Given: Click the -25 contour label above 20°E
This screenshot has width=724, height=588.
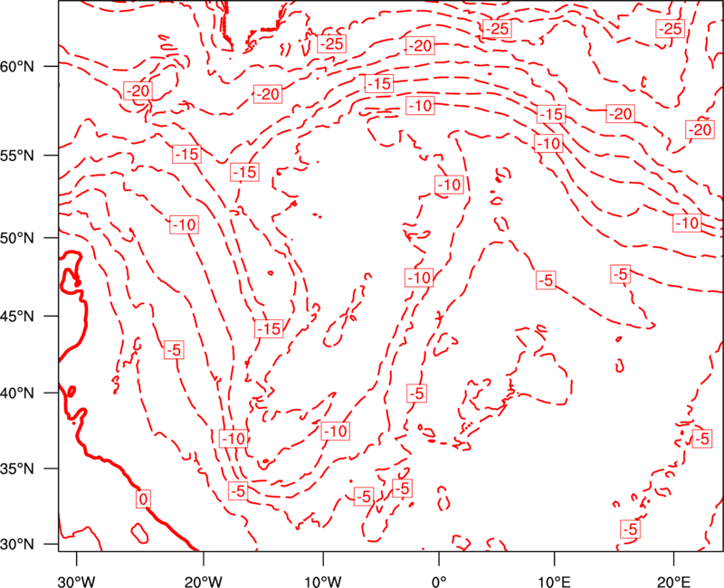Looking at the screenshot, I should point(670,29).
